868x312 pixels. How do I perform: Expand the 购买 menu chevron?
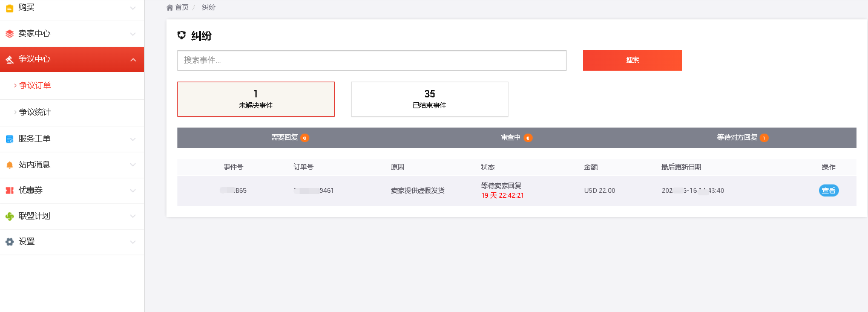pyautogui.click(x=133, y=8)
